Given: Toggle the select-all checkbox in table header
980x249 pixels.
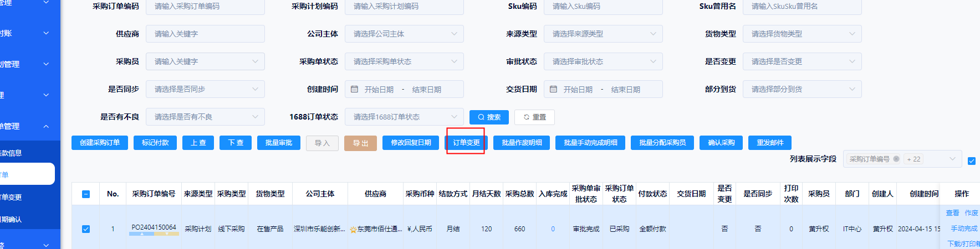Looking at the screenshot, I should click(x=86, y=194).
